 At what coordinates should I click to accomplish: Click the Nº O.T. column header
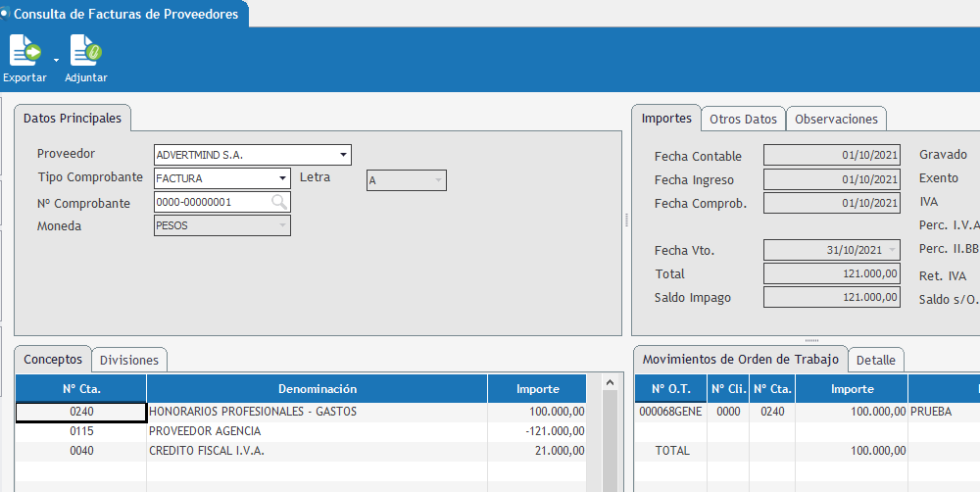coord(671,389)
